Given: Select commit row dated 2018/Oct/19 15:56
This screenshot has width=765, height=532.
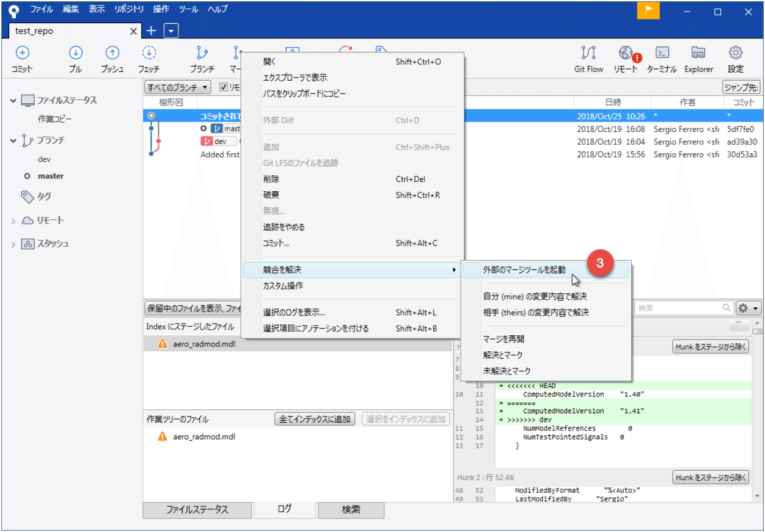Looking at the screenshot, I should 452,155.
